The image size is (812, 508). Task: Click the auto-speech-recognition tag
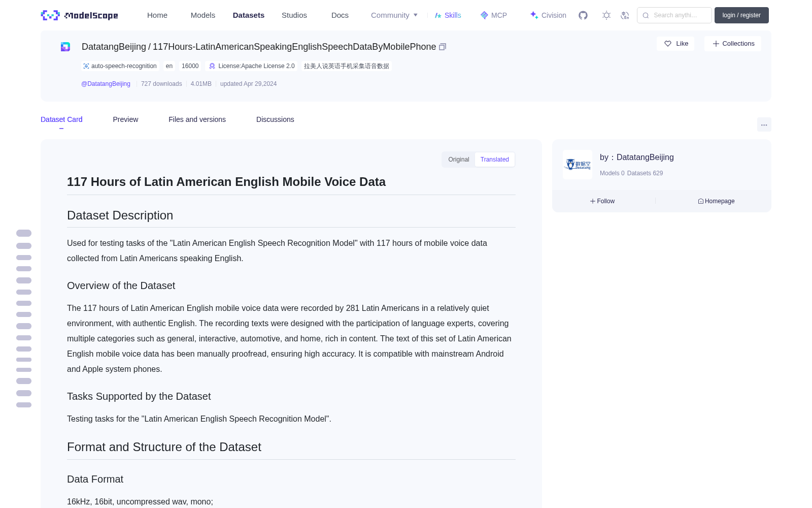[120, 66]
